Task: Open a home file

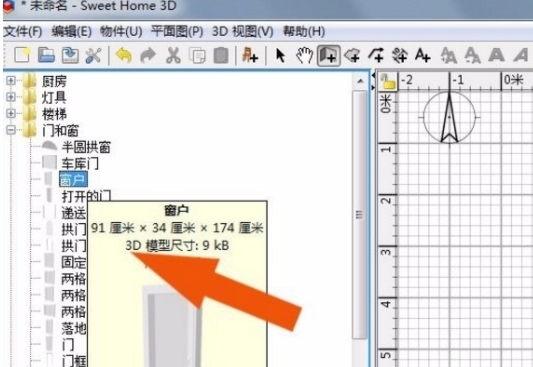Action: 46,55
